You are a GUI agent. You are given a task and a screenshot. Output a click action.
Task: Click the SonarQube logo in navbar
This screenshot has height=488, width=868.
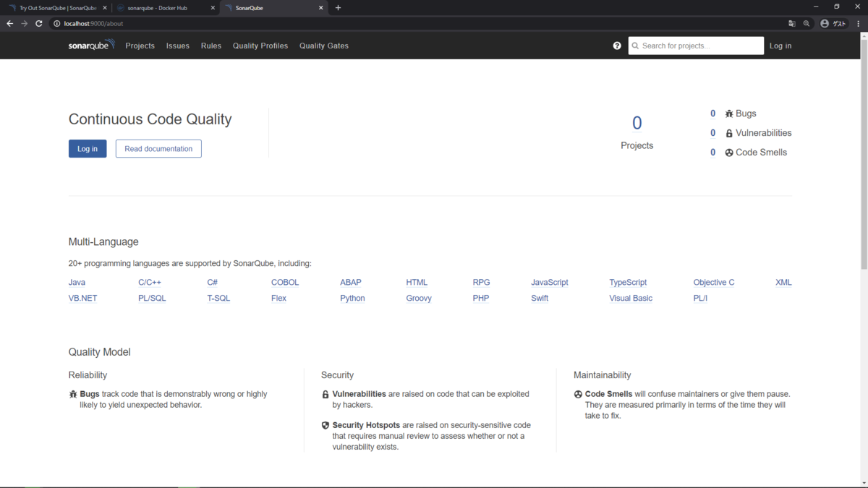[x=91, y=45]
